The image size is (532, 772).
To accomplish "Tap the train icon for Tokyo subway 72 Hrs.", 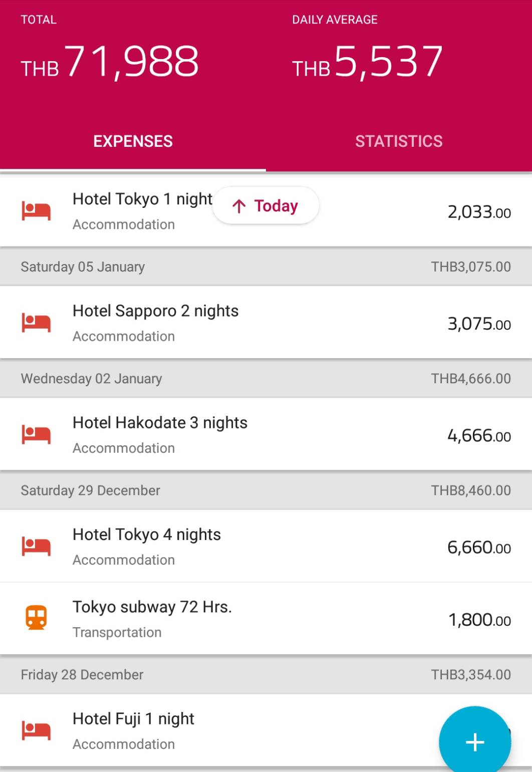I will tap(36, 618).
